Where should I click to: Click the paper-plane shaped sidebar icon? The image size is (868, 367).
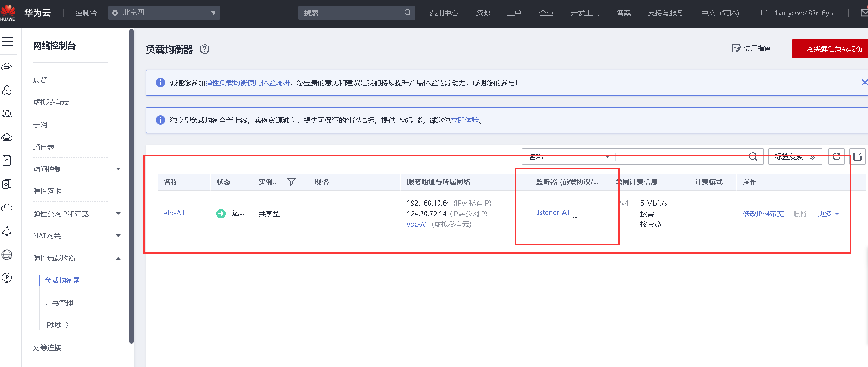click(7, 231)
